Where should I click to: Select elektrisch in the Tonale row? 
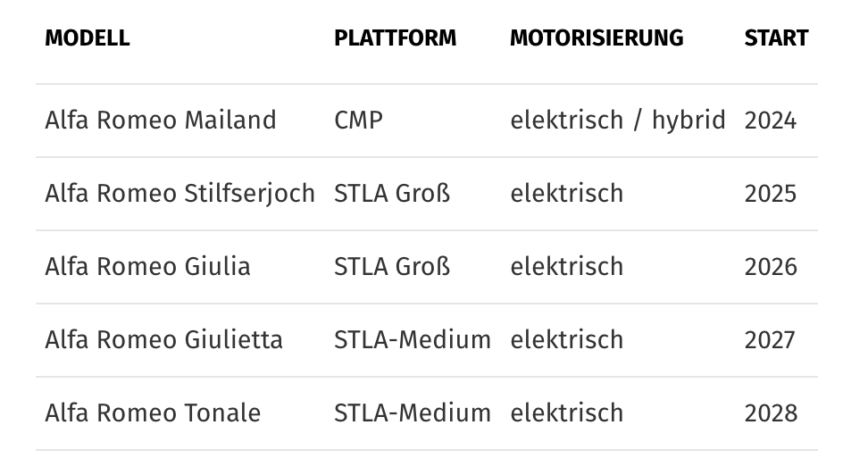(x=566, y=413)
